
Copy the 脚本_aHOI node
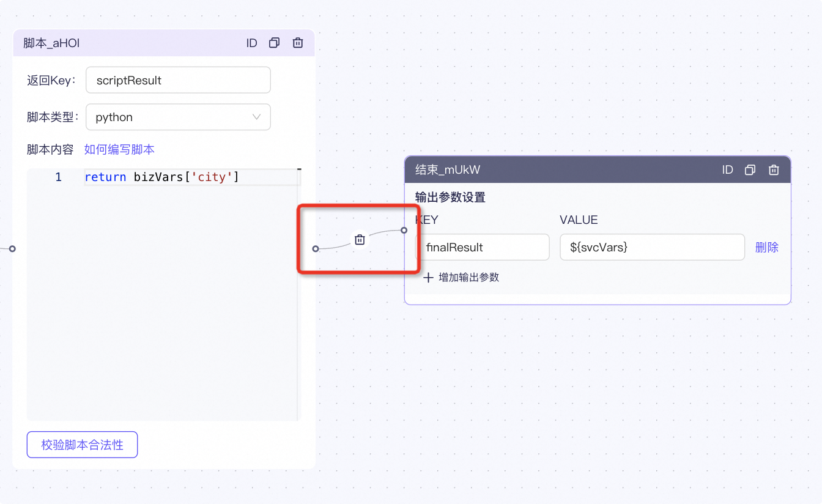click(275, 43)
